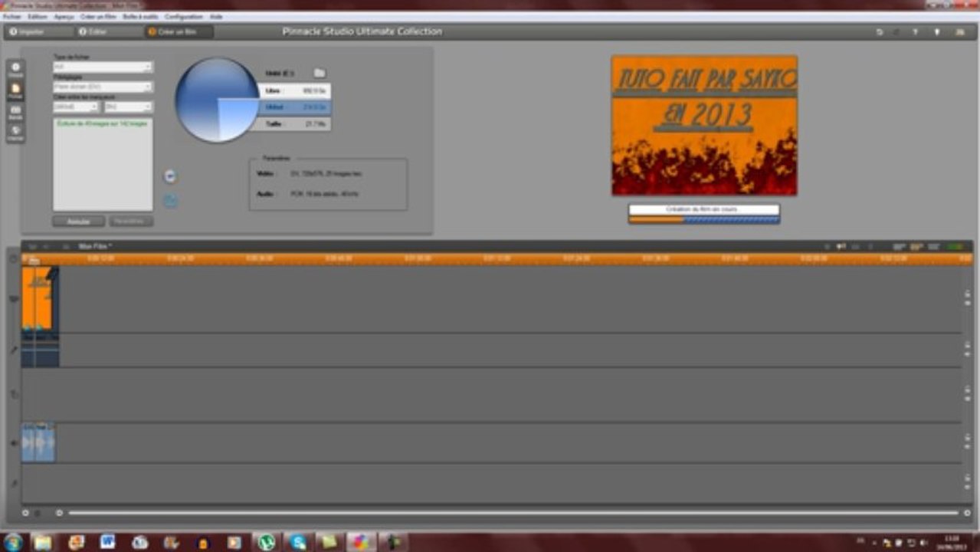
Task: Select the audio waveform clip on the music track
Action: click(x=38, y=443)
